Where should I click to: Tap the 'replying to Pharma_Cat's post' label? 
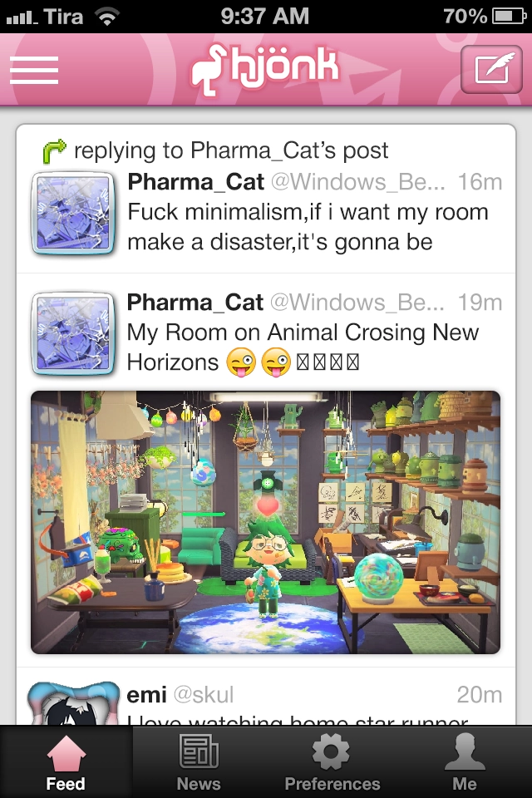click(x=231, y=150)
